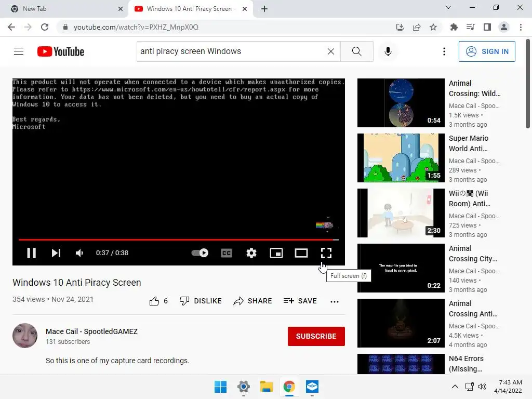The height and width of the screenshot is (399, 532).
Task: Bookmark this page with star
Action: [433, 27]
